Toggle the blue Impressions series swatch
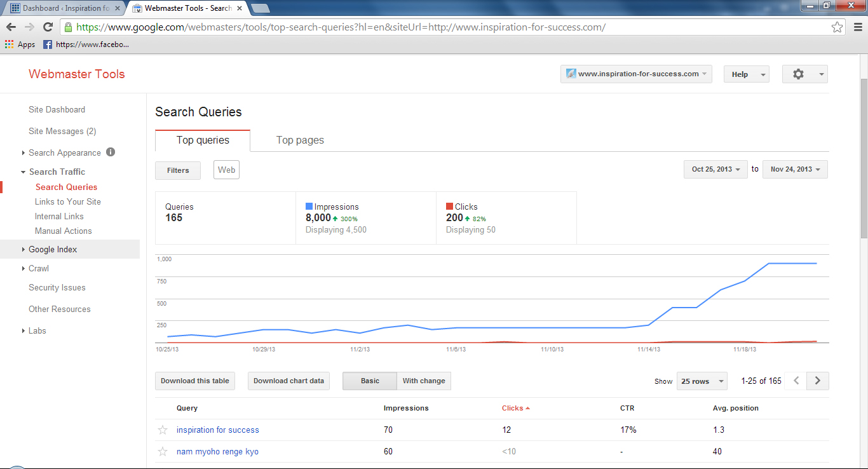Image resolution: width=868 pixels, height=469 pixels. point(309,207)
